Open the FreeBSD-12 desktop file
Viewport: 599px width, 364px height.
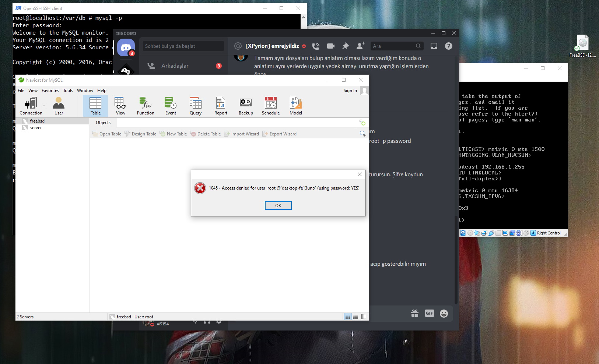point(583,46)
